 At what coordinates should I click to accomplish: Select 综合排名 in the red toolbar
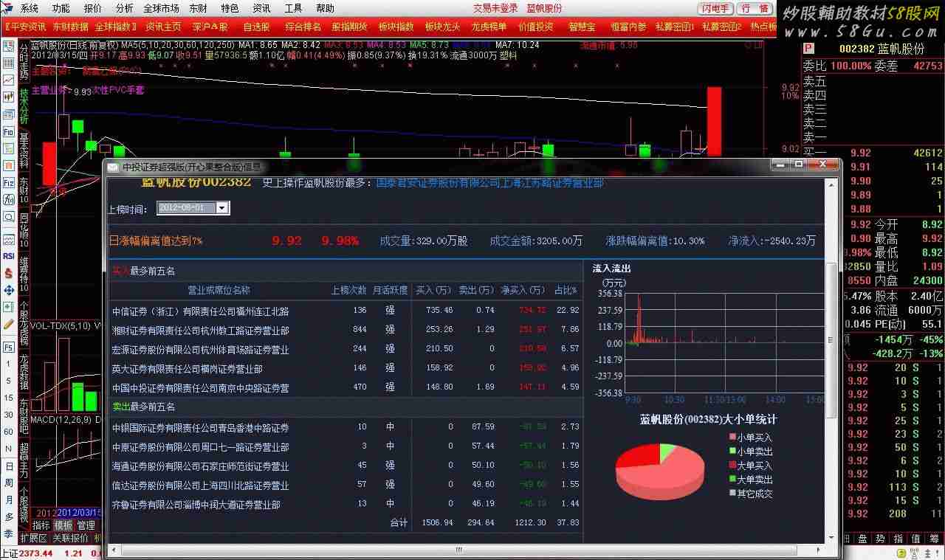click(x=303, y=27)
